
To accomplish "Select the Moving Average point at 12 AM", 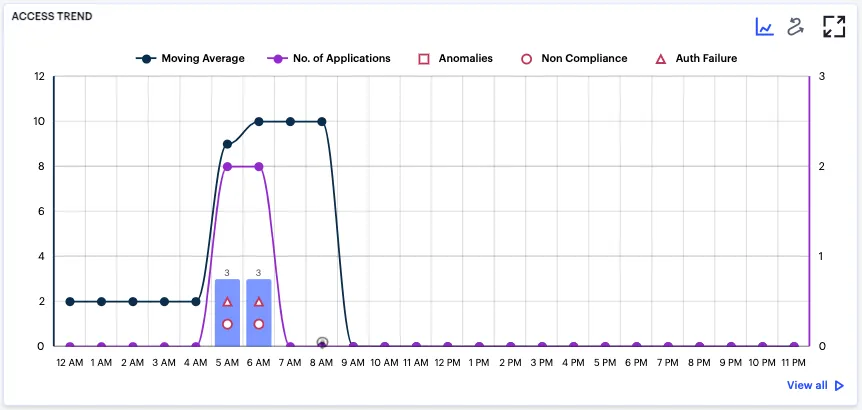I will point(70,301).
